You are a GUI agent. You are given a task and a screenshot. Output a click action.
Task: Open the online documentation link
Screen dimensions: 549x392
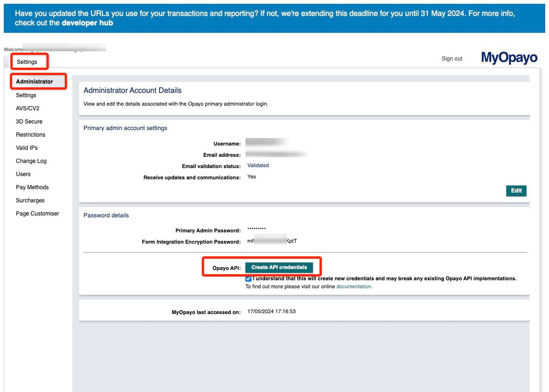(x=353, y=286)
